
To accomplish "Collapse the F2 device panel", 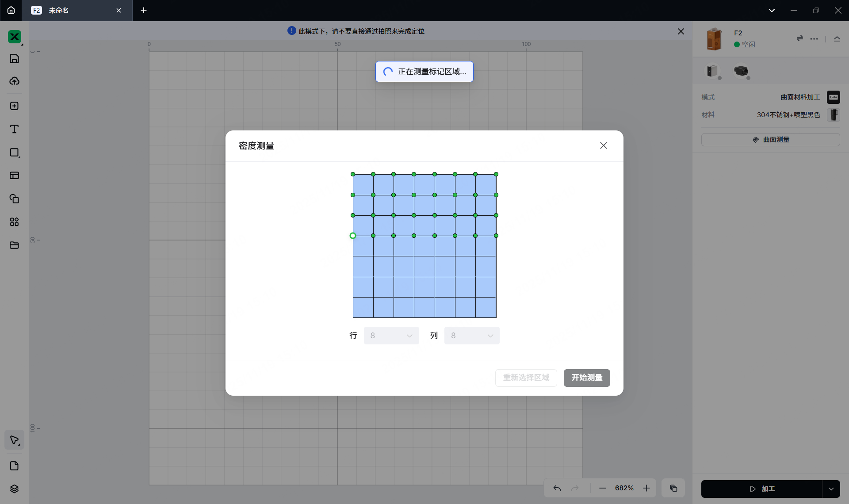I will [x=837, y=38].
